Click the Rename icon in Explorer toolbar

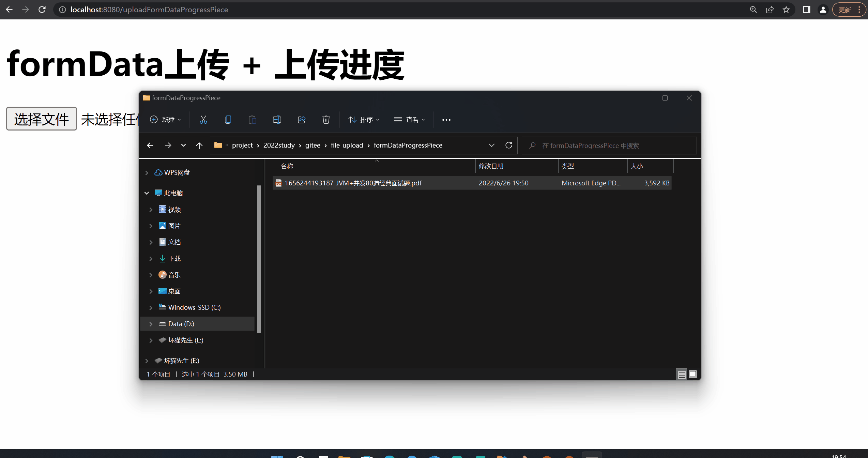277,120
